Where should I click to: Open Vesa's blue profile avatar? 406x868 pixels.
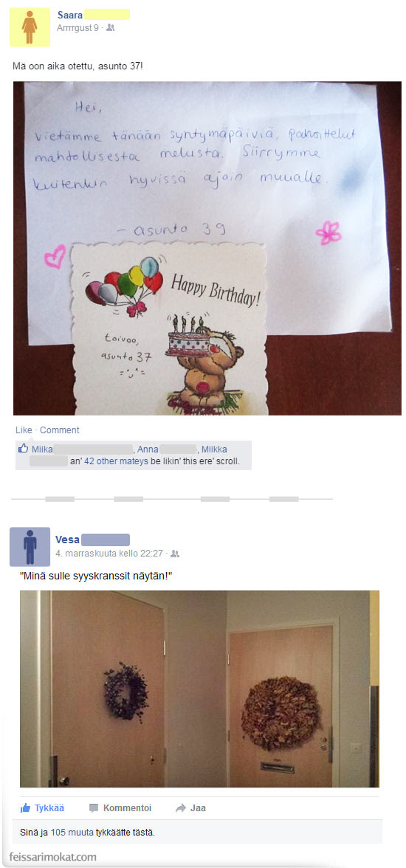point(30,546)
